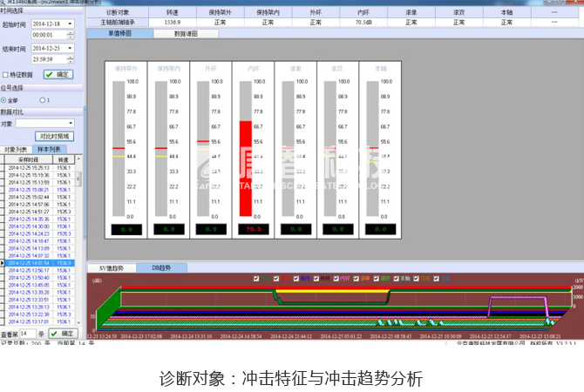Open the end date 2014-12-25 dropdown

[70, 49]
